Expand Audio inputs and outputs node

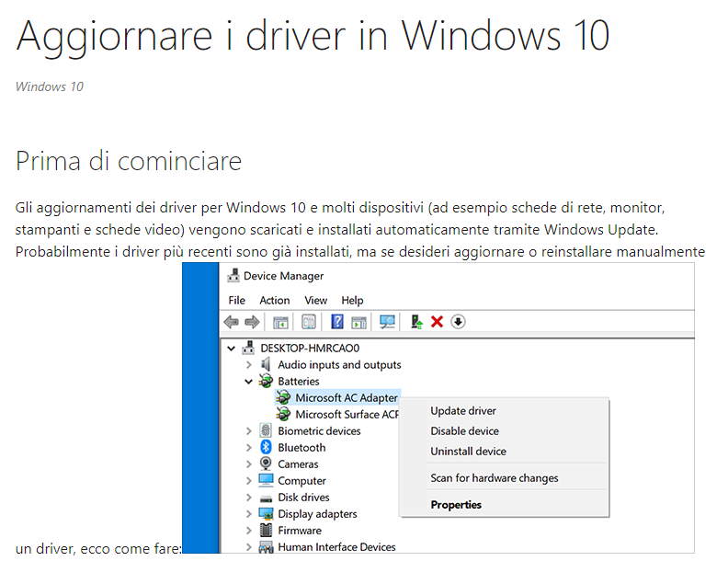[x=249, y=365]
